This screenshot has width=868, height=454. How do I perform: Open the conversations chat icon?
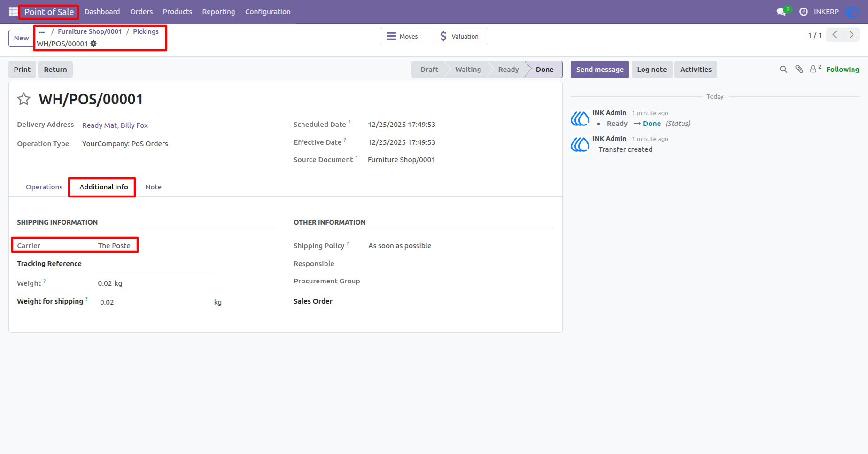pos(782,12)
